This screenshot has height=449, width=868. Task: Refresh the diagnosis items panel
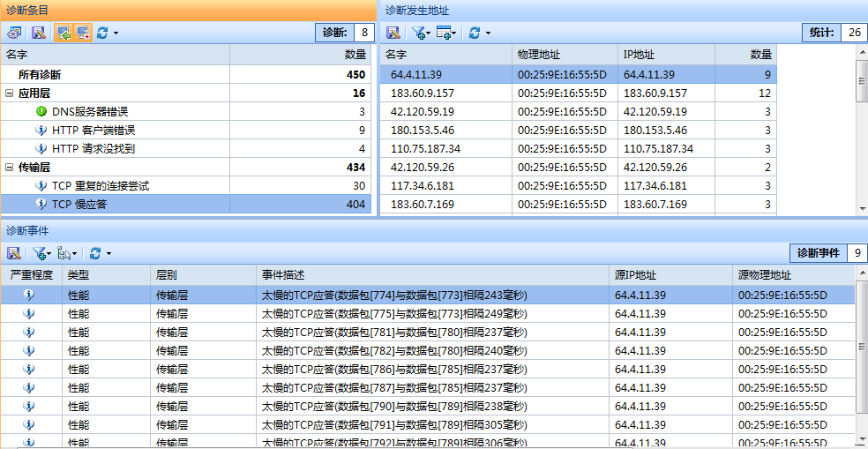(102, 33)
